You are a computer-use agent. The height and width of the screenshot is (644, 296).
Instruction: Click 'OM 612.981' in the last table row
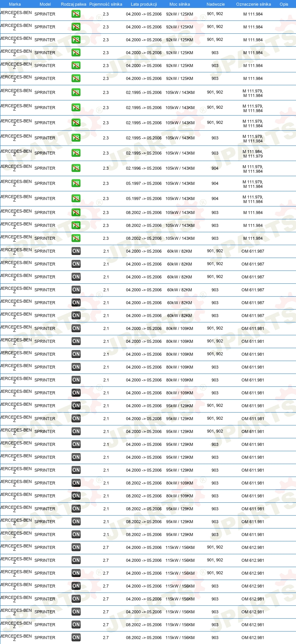click(x=253, y=638)
